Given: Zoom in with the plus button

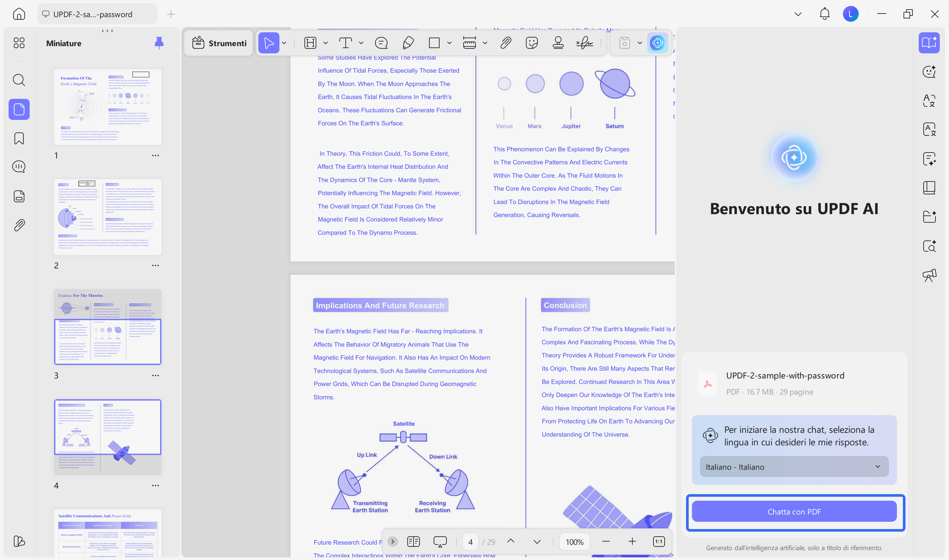Looking at the screenshot, I should coord(632,542).
